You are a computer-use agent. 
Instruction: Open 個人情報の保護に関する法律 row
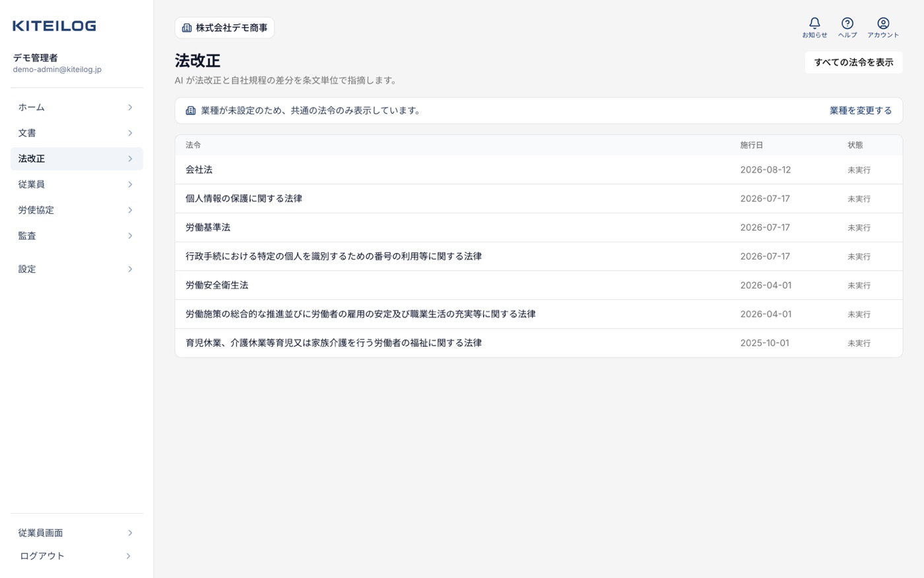(539, 199)
